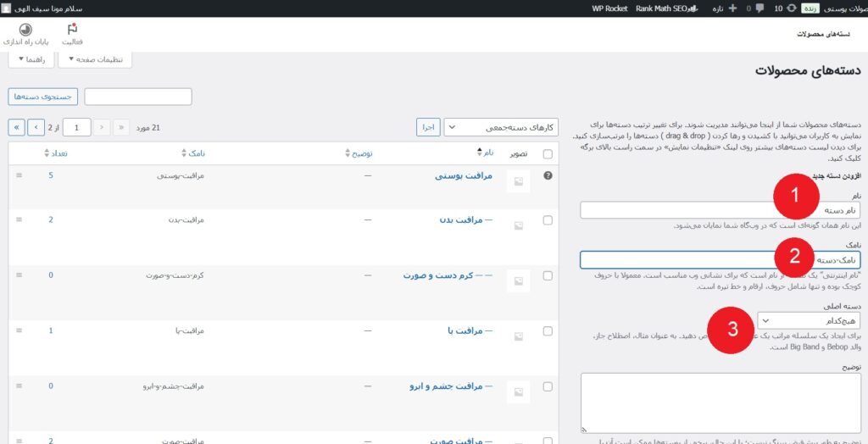The width and height of the screenshot is (868, 444).
Task: Click the plus تازه new-content icon
Action: (733, 8)
